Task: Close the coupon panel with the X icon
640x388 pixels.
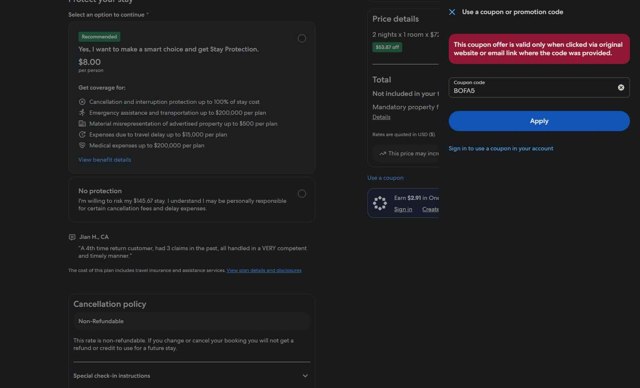Action: pos(452,12)
